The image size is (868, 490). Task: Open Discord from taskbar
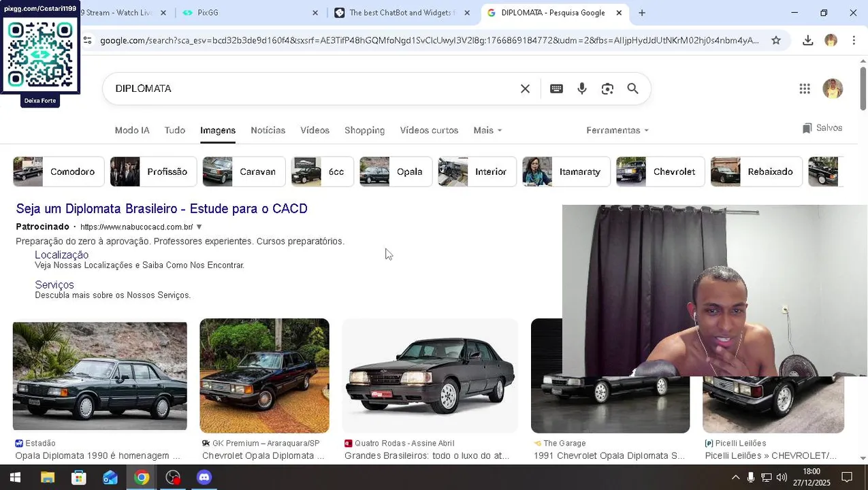click(204, 478)
